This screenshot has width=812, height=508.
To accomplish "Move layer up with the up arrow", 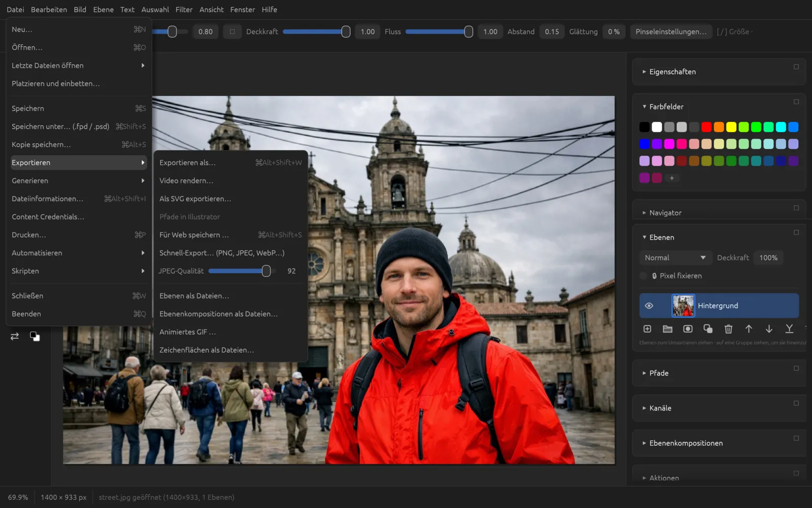I will [749, 329].
